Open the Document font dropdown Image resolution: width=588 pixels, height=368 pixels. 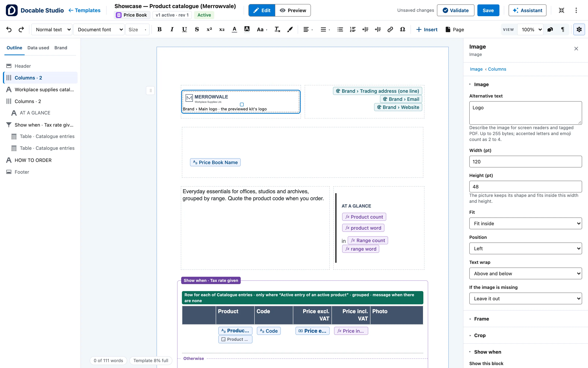point(99,29)
